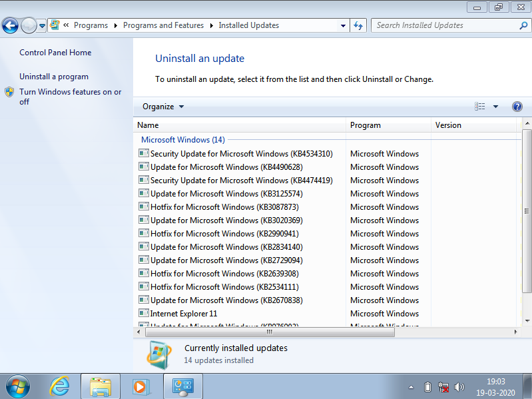This screenshot has height=399, width=532.
Task: Click the network tray icon with red X
Action: [443, 387]
